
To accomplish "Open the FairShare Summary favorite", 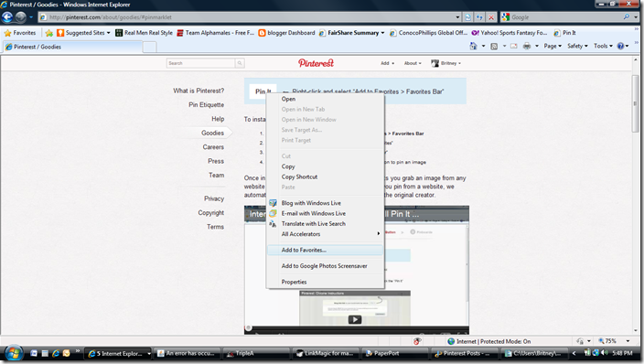I will (x=352, y=33).
